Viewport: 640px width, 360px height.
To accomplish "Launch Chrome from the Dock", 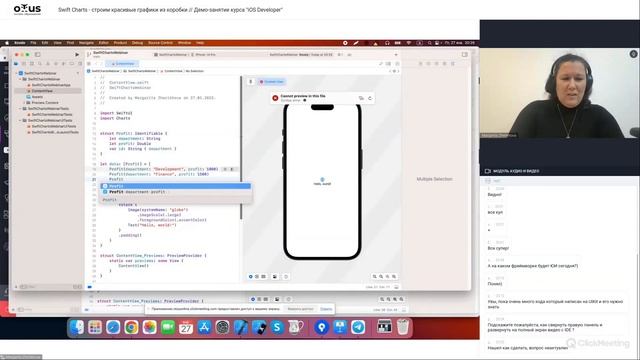I will pyautogui.click(x=131, y=327).
